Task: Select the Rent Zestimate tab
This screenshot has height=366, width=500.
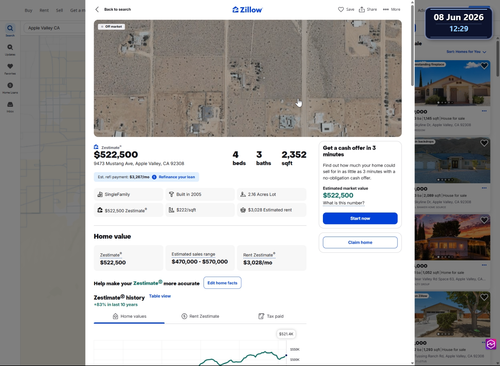Action: click(200, 316)
